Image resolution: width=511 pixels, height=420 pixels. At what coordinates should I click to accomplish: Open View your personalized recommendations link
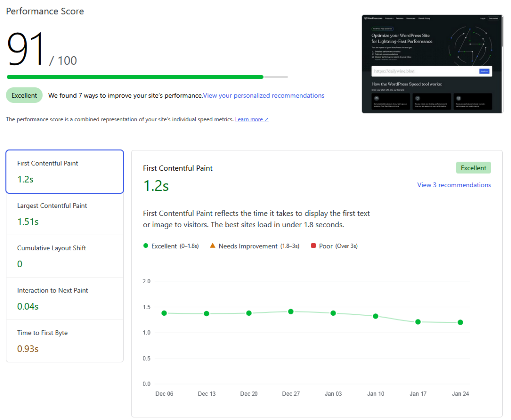263,95
